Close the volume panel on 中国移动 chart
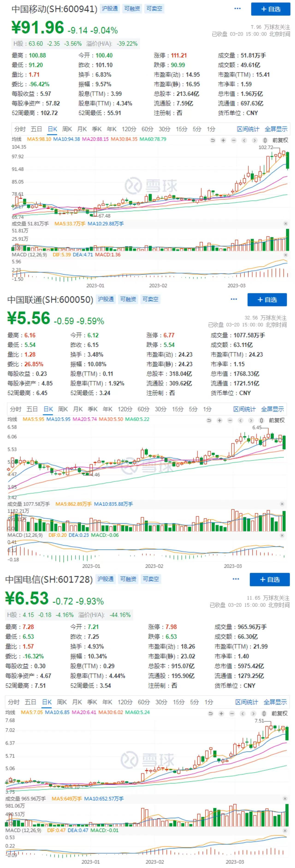 [286, 224]
